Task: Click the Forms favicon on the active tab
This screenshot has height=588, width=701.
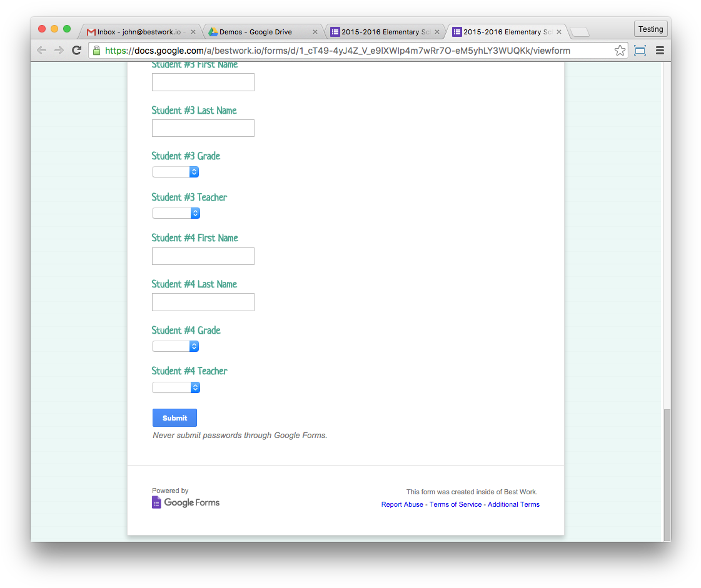Action: click(457, 31)
